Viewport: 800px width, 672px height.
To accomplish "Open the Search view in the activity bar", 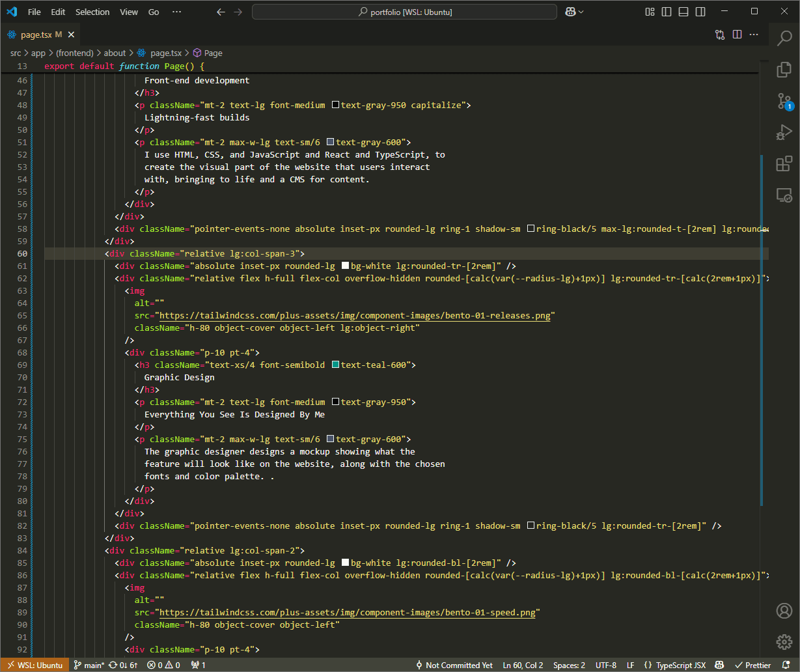I will [784, 38].
